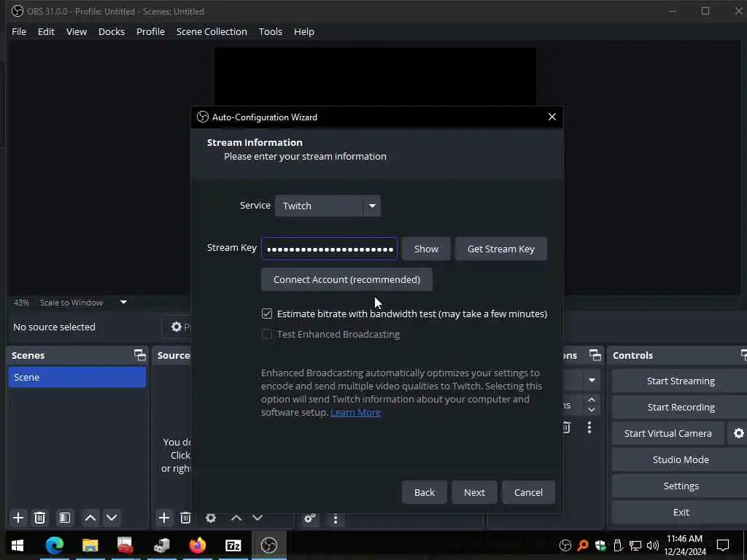Open volume control in system tray
The width and height of the screenshot is (747, 560).
[653, 545]
